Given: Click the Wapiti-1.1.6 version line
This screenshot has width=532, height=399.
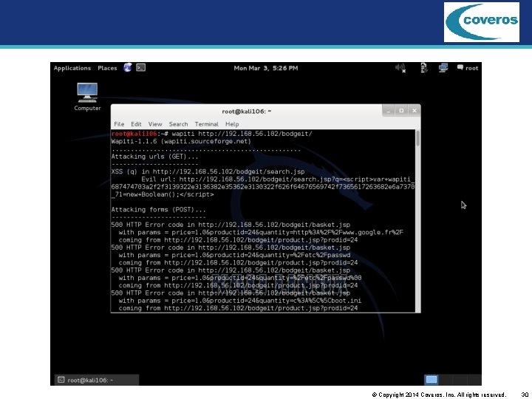Looking at the screenshot, I should click(181, 141).
